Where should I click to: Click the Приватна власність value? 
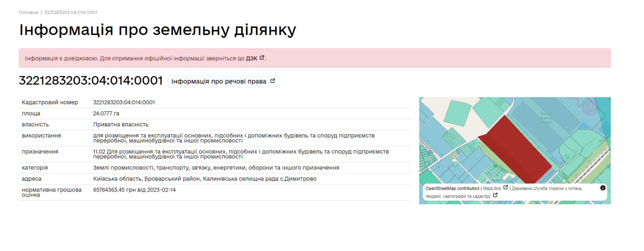tap(121, 125)
